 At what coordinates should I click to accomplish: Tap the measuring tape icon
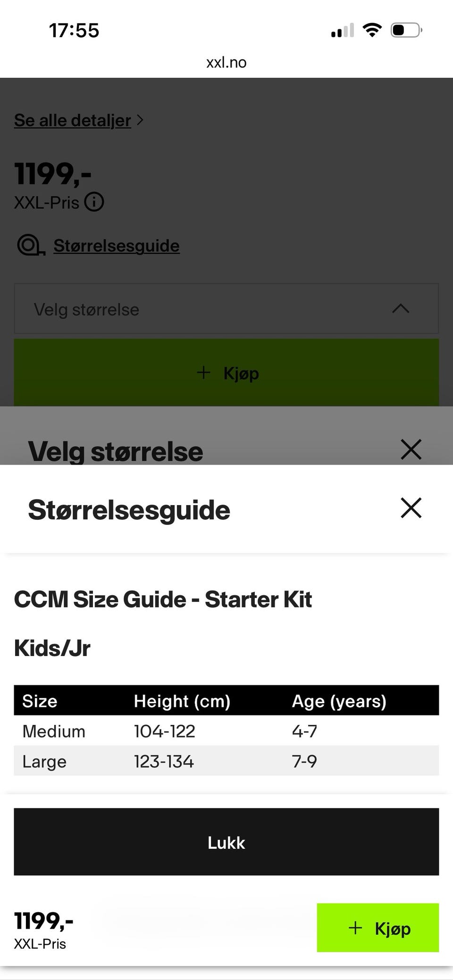click(x=31, y=246)
